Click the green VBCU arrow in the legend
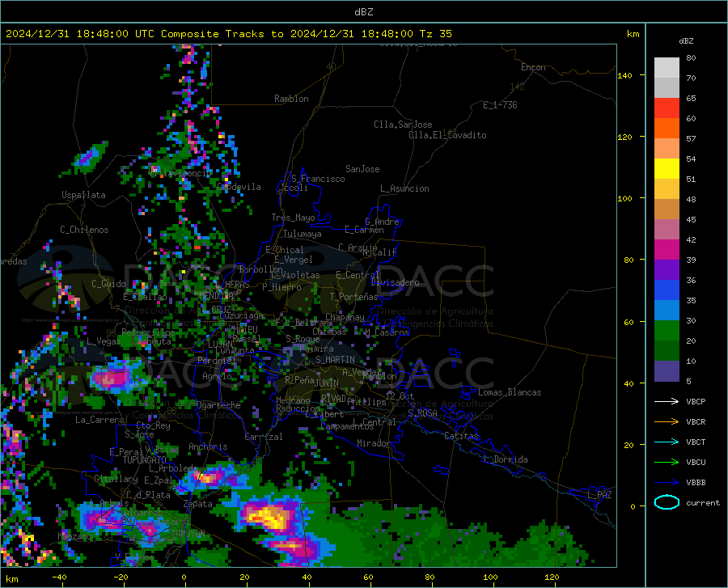Viewport: 728px width, 588px height. (x=667, y=463)
